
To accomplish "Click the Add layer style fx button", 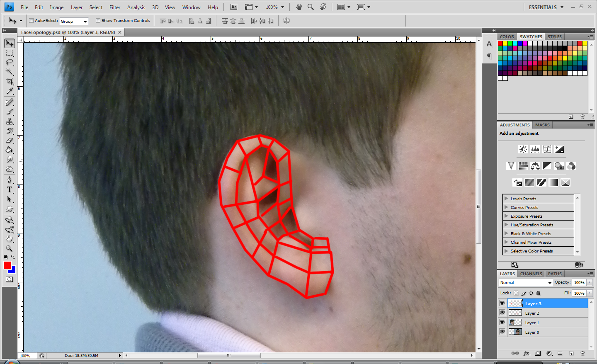I will [x=527, y=353].
